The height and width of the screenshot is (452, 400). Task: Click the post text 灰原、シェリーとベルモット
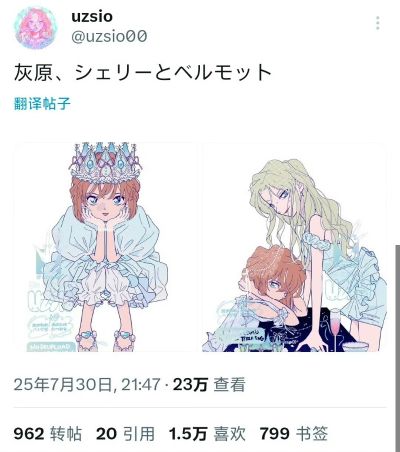point(143,72)
